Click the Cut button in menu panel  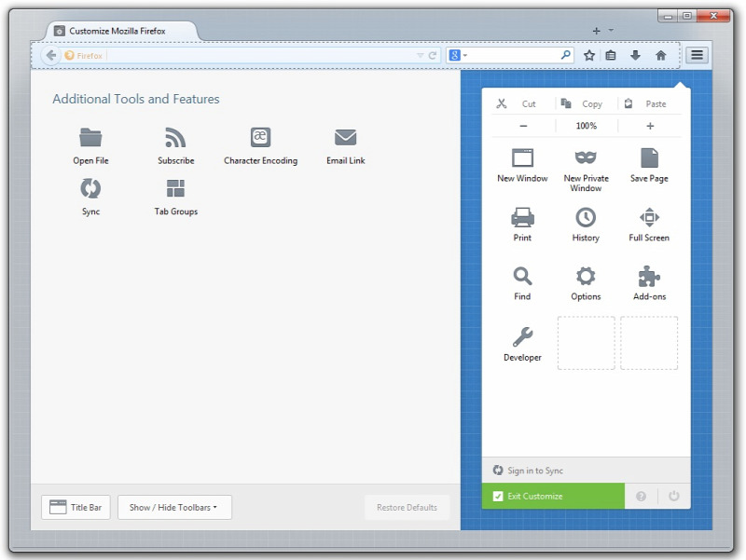click(x=523, y=103)
